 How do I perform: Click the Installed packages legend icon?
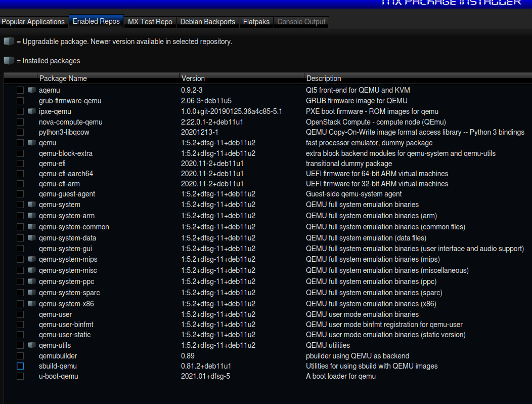point(9,61)
